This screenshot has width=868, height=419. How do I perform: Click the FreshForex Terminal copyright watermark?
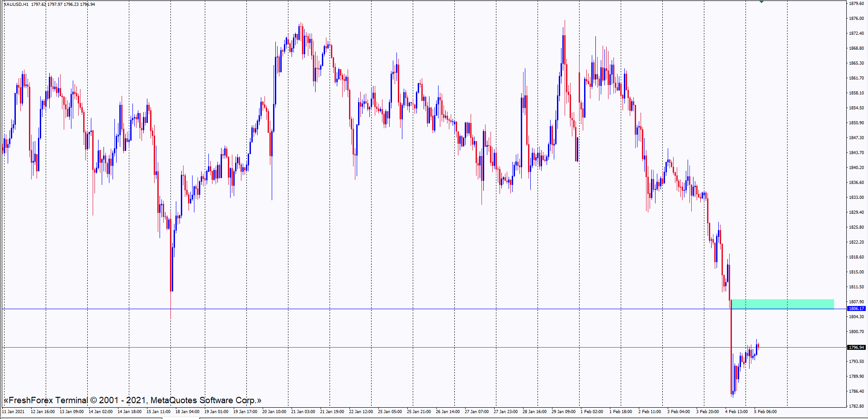coord(132,400)
